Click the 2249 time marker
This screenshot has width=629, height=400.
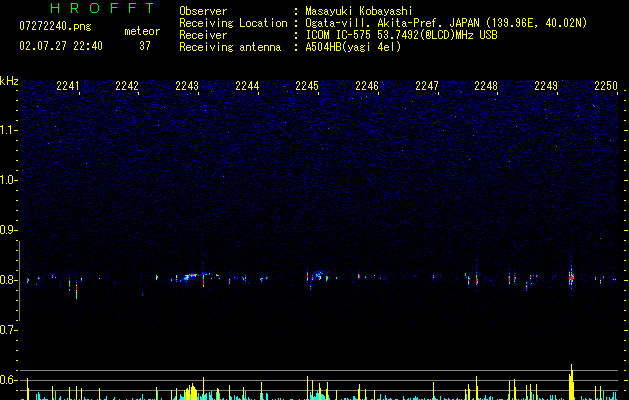[x=546, y=85]
